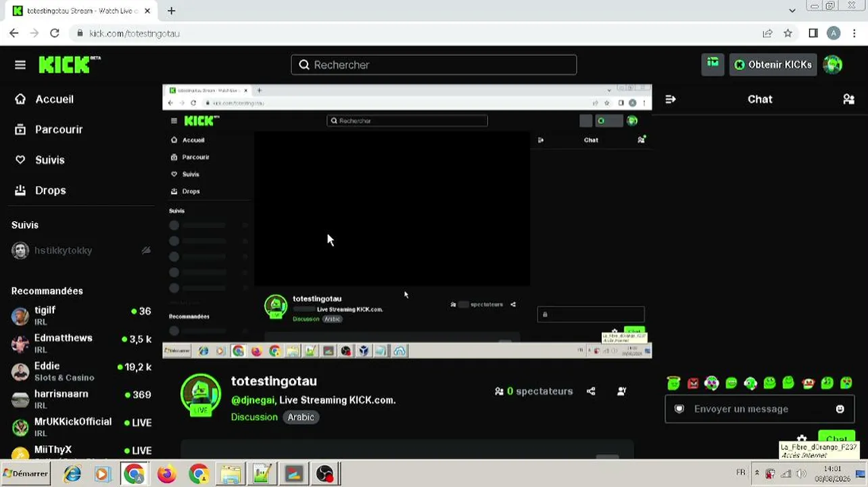Click the stream video player

(x=407, y=221)
